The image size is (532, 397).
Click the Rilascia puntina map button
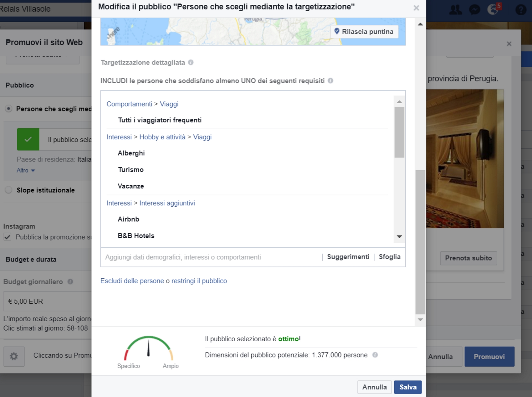tap(364, 32)
